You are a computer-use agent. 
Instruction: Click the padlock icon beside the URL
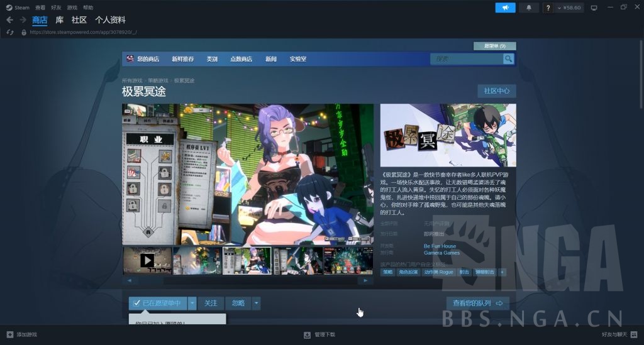point(24,32)
